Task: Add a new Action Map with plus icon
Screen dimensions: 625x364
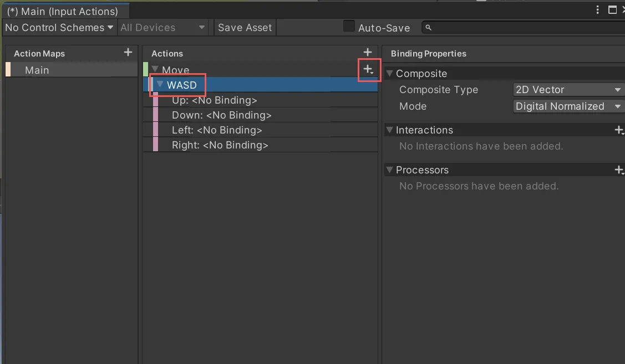Action: 128,53
